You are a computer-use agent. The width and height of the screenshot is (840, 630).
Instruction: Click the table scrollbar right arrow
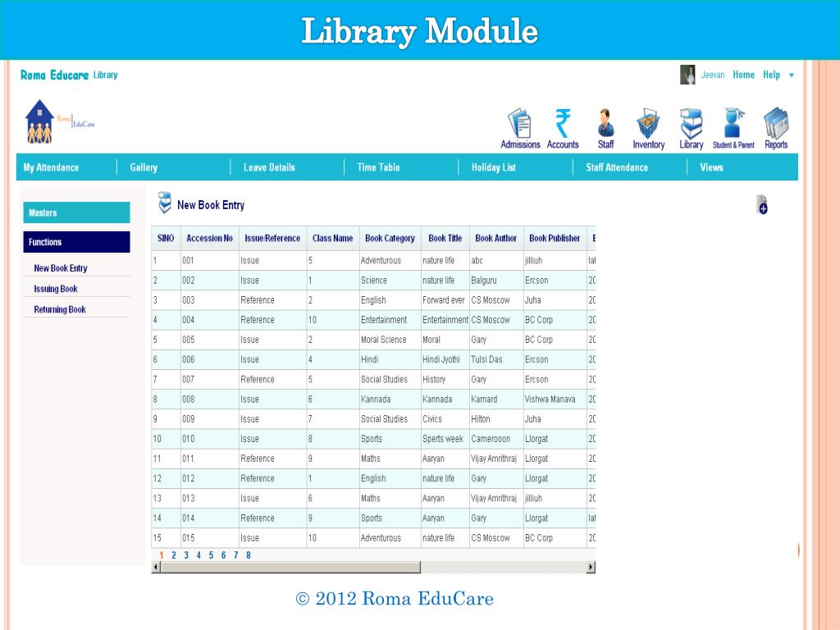(x=591, y=568)
